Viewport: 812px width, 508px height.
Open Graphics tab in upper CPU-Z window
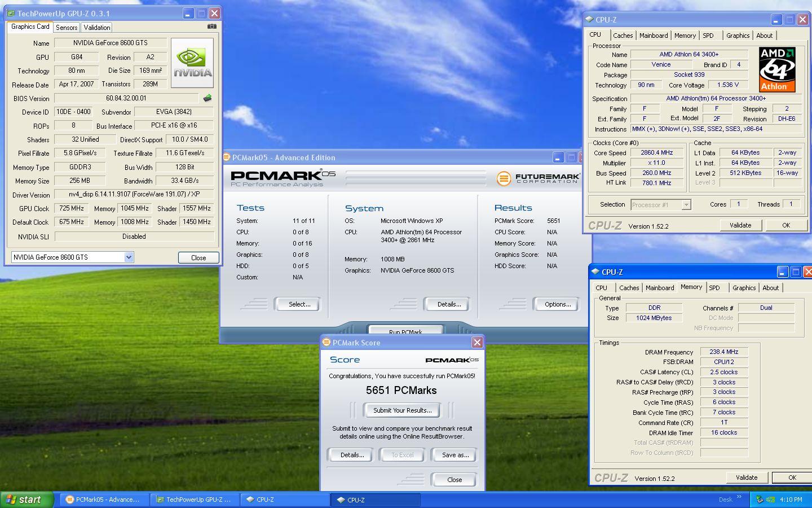738,36
